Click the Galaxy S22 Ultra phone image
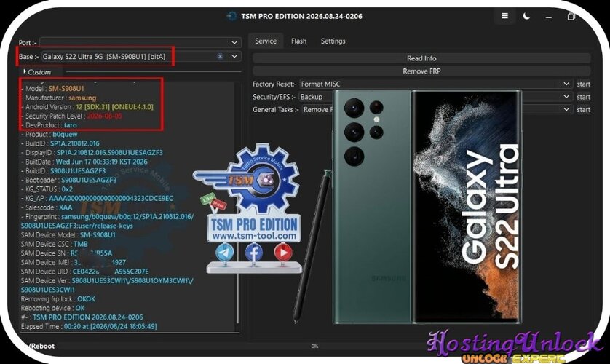 (x=427, y=207)
